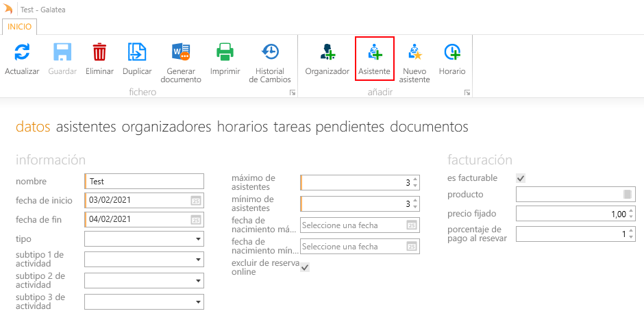Click the Eliminar trash icon

click(99, 52)
